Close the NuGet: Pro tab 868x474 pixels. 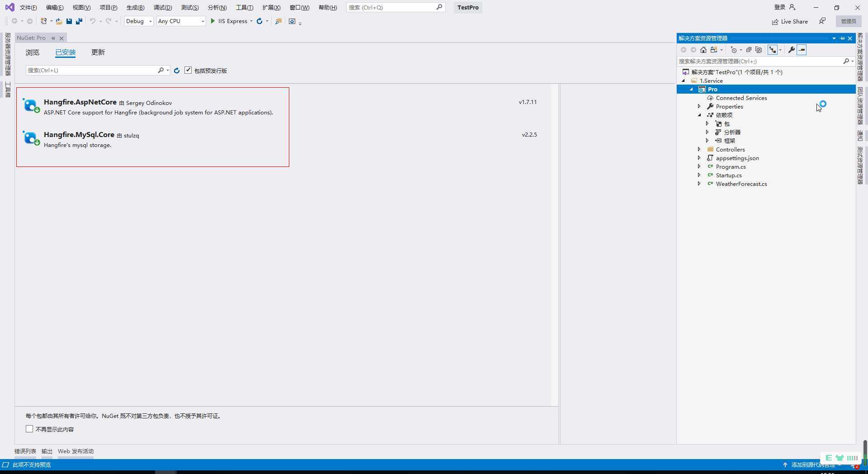[61, 38]
